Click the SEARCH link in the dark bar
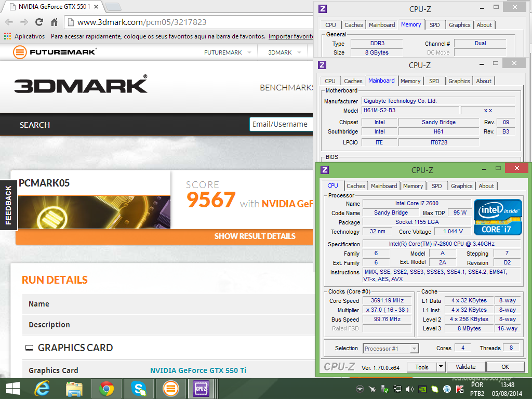This screenshot has height=399, width=532. [x=35, y=125]
